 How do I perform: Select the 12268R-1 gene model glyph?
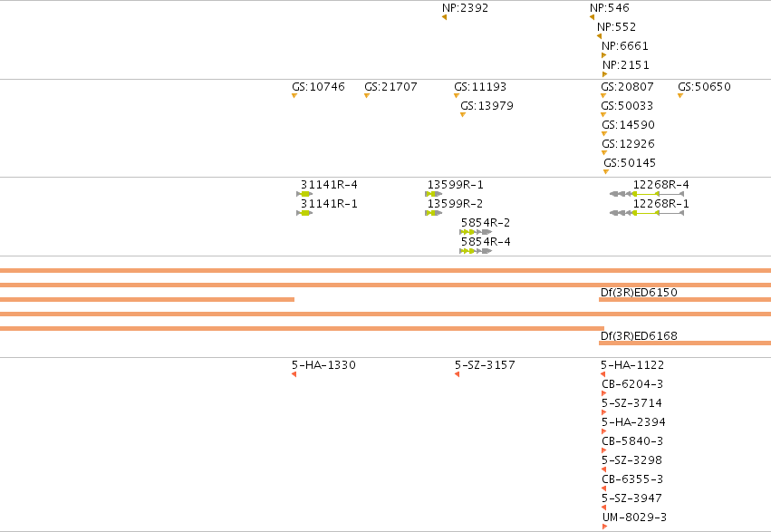click(647, 213)
